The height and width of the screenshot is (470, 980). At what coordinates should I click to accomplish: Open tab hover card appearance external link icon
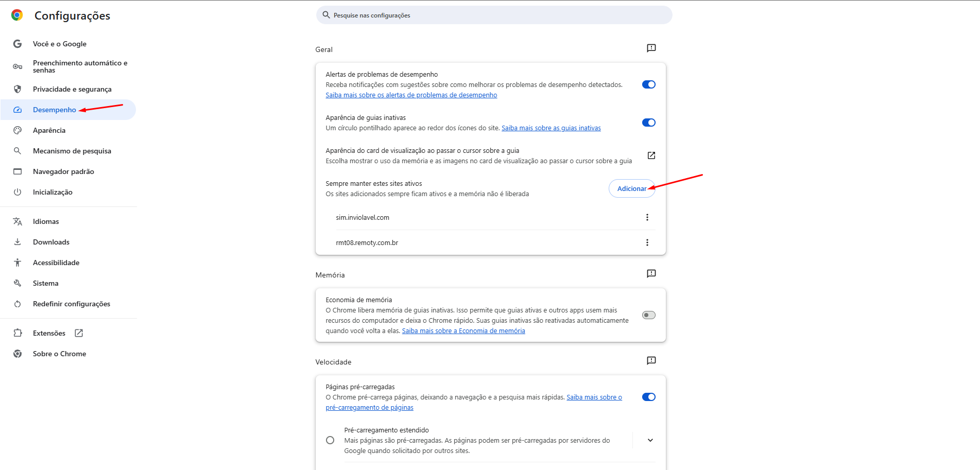point(651,155)
